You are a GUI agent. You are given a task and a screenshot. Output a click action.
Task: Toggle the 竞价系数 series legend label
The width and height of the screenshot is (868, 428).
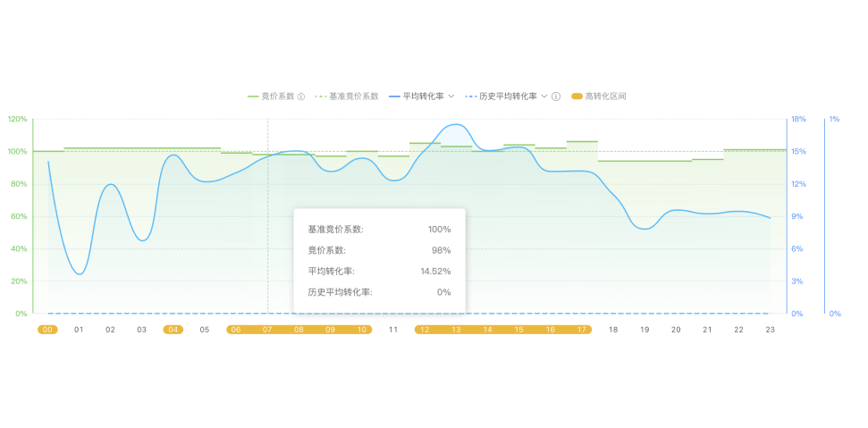pyautogui.click(x=277, y=96)
